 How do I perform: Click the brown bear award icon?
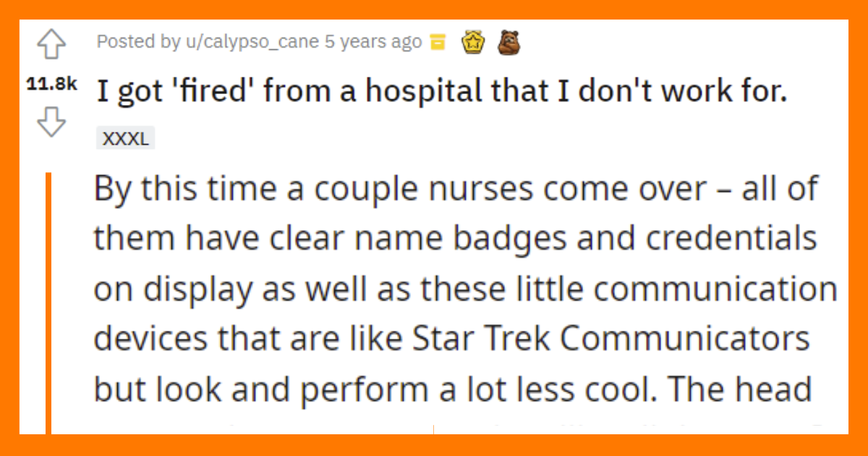coord(508,43)
